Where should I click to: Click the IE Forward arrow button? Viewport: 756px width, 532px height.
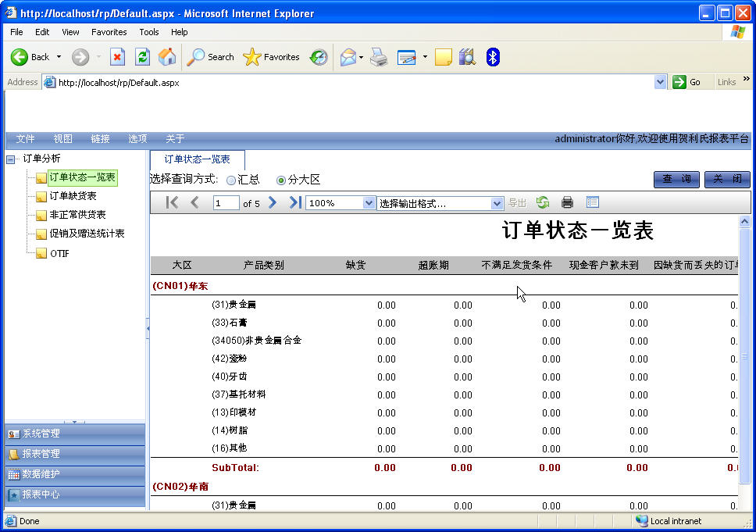(80, 57)
